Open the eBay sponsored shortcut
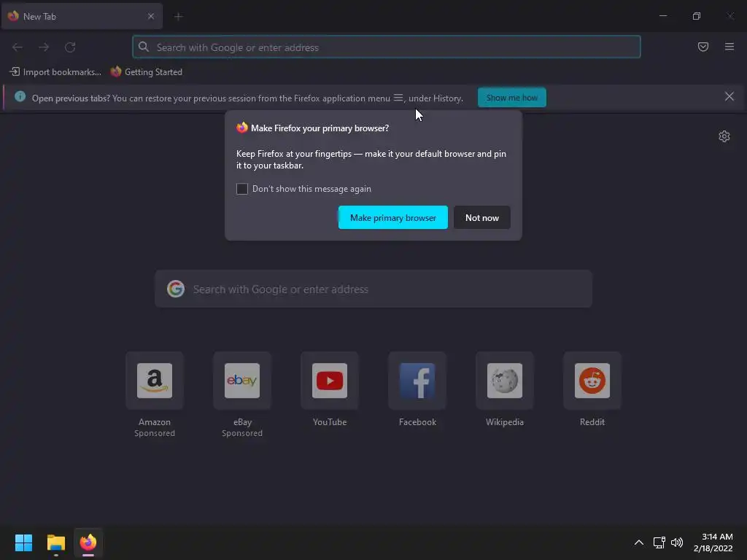This screenshot has height=560, width=747. pyautogui.click(x=242, y=394)
